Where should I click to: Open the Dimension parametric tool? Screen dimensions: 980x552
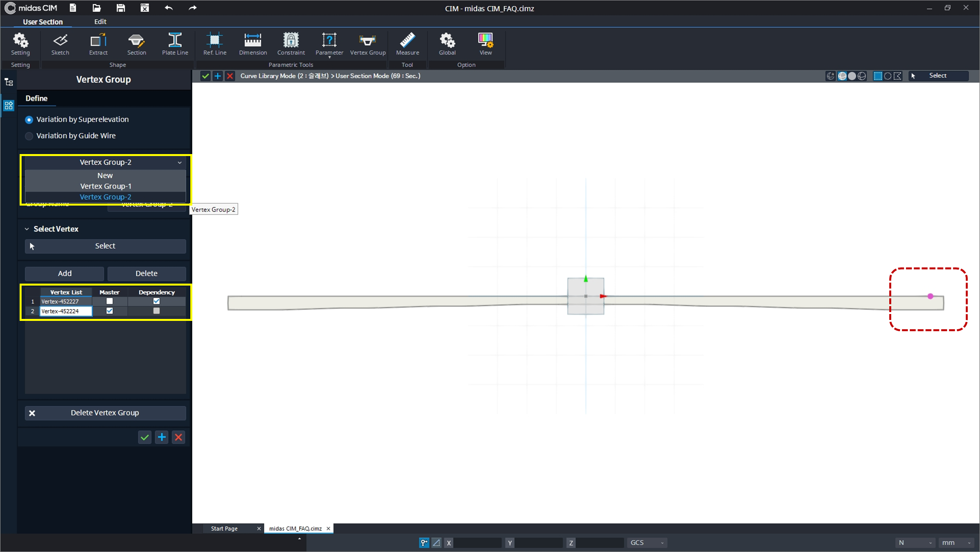[253, 44]
